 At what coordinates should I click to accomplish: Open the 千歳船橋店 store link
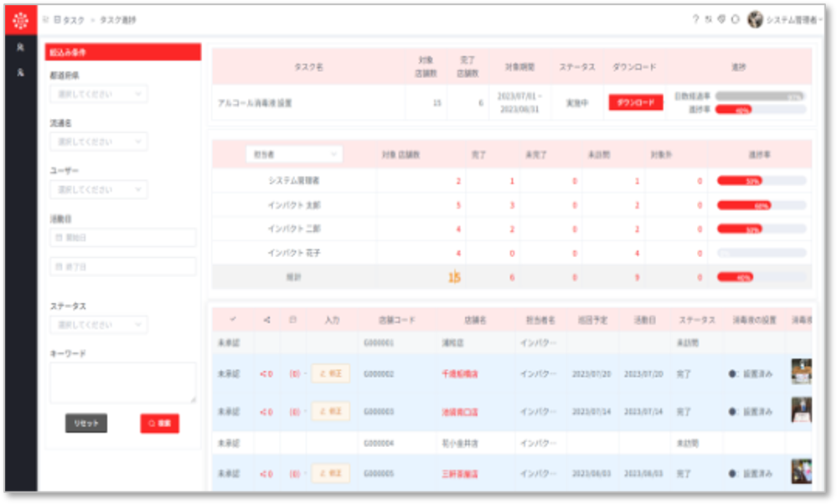coord(460,374)
